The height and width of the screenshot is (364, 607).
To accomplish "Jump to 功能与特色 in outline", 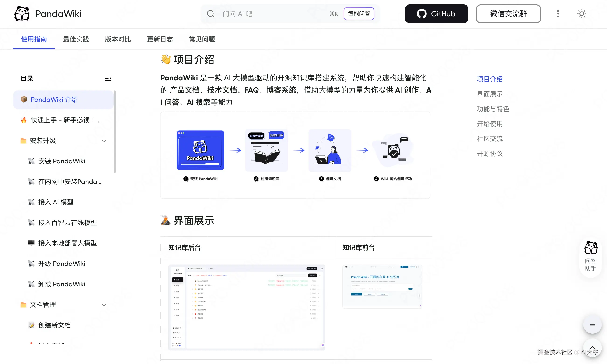I will coord(493,109).
